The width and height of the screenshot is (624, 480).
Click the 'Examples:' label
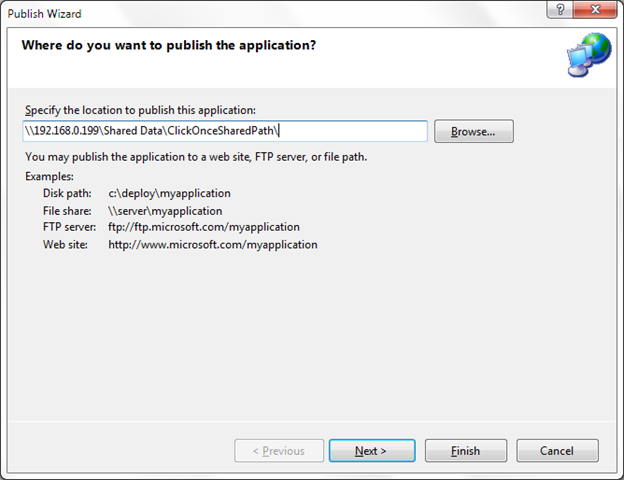(x=50, y=177)
